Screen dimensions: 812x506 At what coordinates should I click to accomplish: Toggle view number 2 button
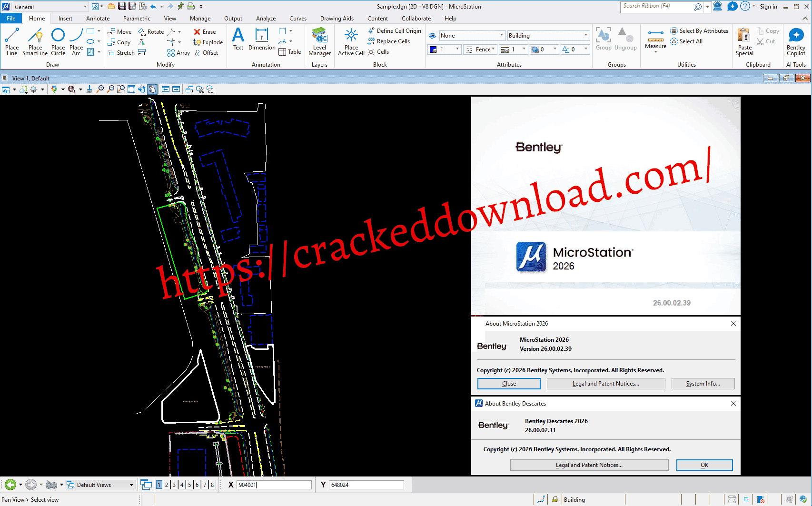click(167, 485)
